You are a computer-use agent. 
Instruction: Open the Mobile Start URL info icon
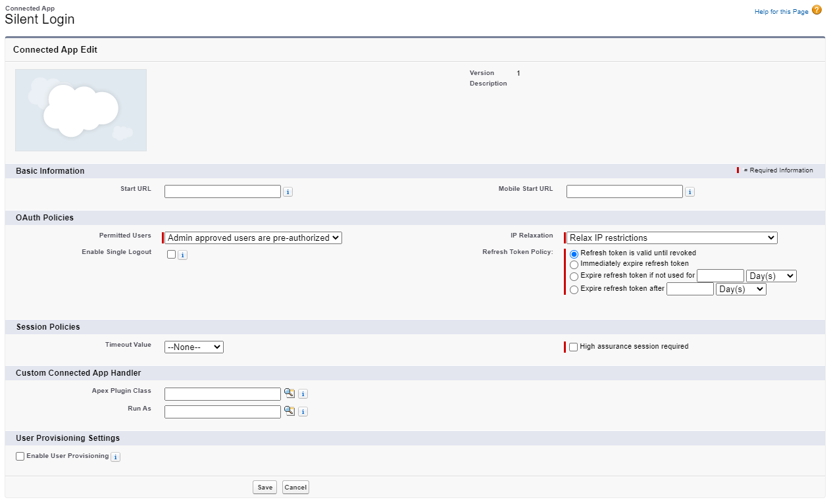(x=690, y=192)
